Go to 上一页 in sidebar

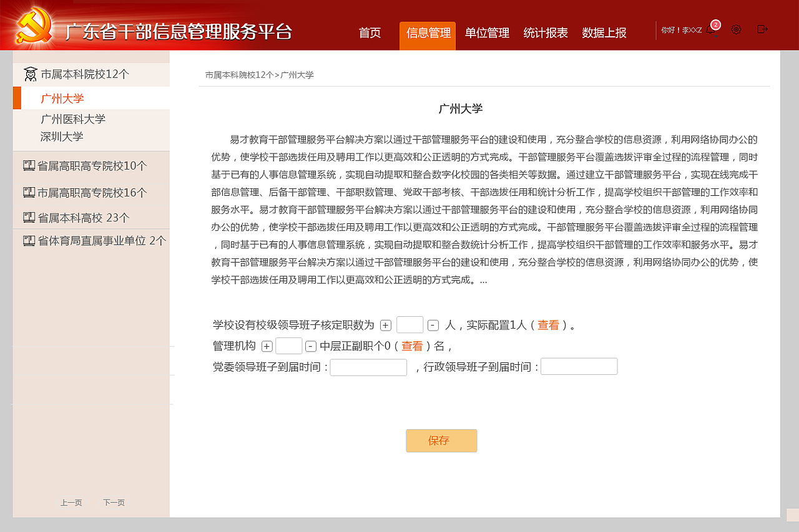tap(71, 503)
